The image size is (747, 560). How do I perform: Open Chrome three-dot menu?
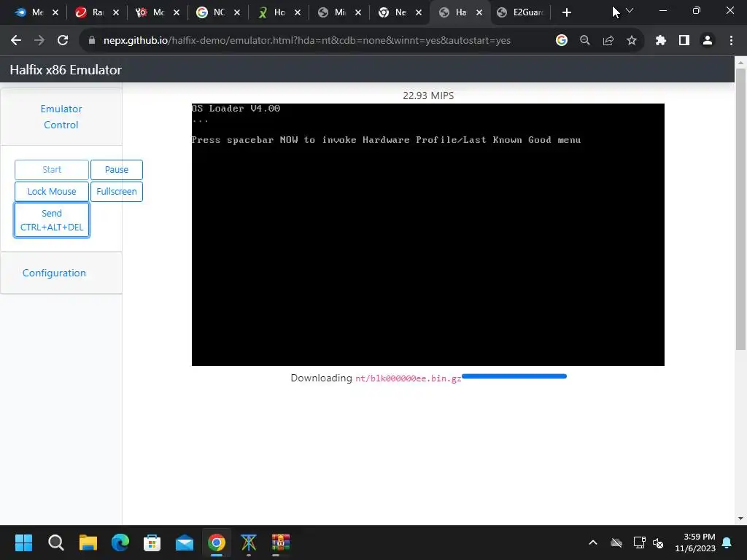pyautogui.click(x=731, y=41)
